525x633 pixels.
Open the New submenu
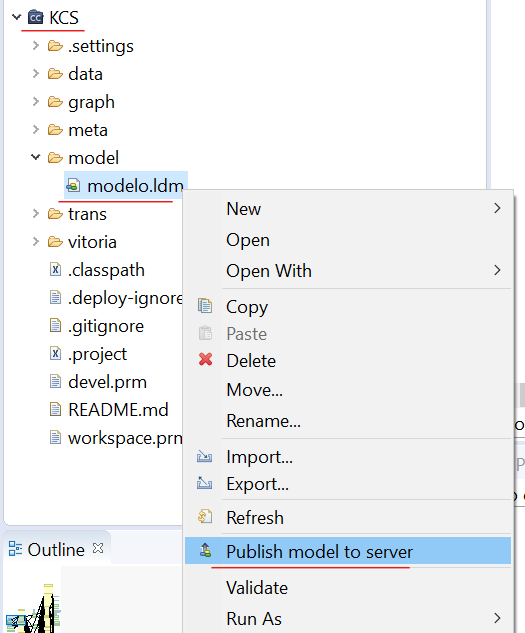348,209
